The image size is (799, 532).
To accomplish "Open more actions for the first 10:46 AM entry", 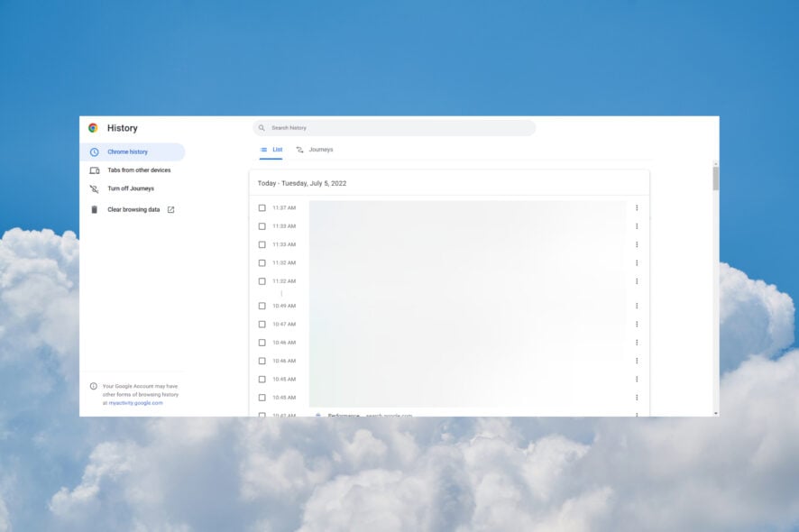I will pyautogui.click(x=637, y=343).
